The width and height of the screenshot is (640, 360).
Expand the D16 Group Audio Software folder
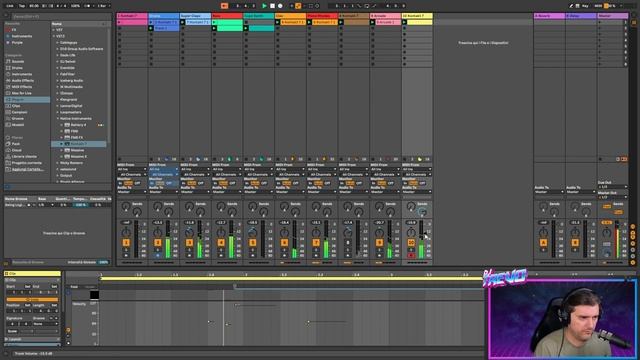pyautogui.click(x=57, y=49)
